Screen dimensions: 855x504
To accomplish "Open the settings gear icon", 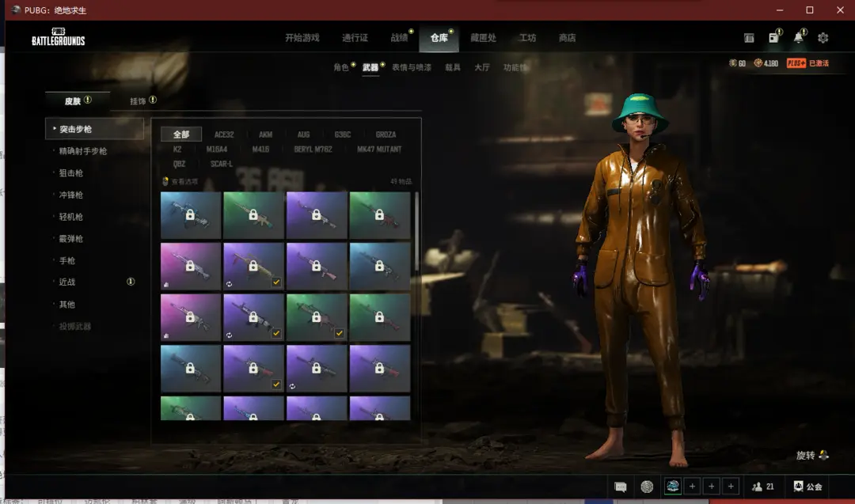I will point(823,38).
